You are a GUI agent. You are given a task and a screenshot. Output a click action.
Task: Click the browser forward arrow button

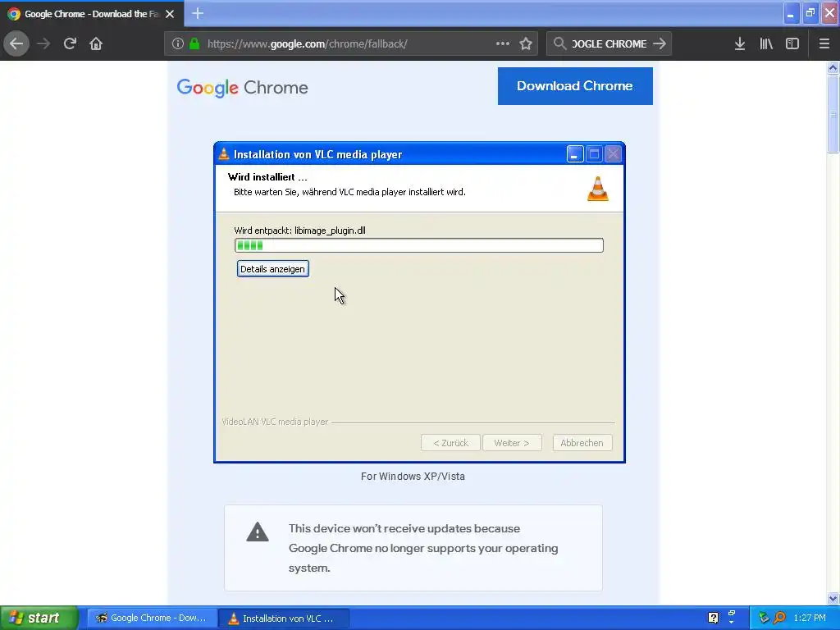(43, 43)
